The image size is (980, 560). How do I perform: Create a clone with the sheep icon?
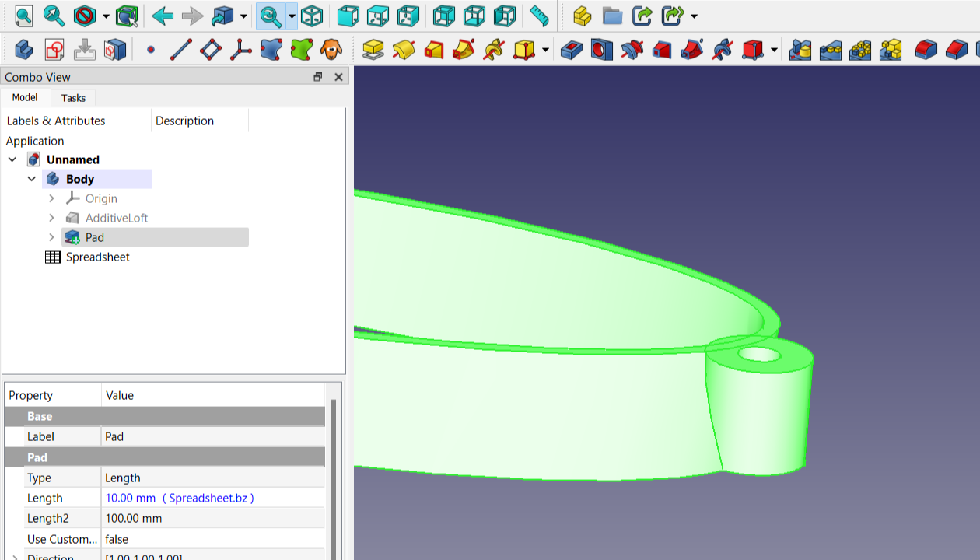(331, 49)
